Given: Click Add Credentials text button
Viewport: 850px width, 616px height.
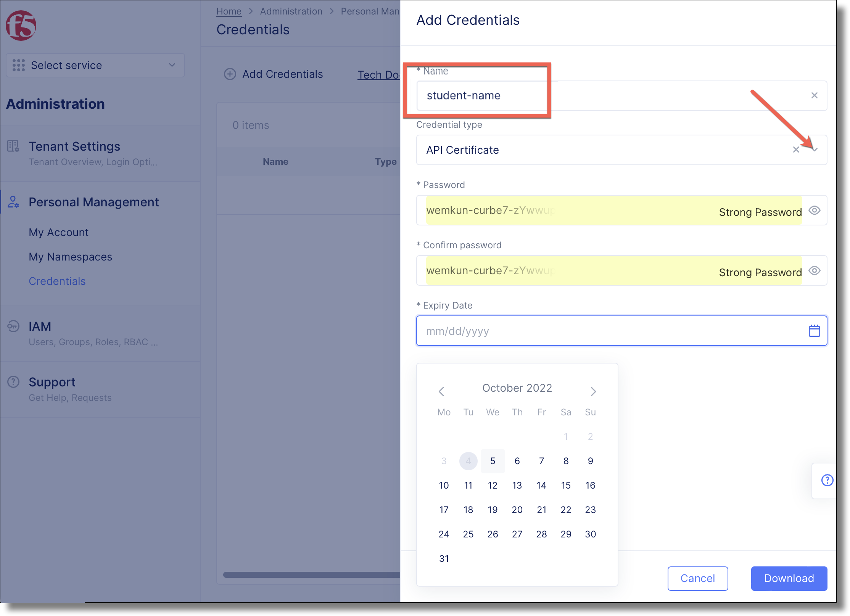Looking at the screenshot, I should pyautogui.click(x=283, y=74).
